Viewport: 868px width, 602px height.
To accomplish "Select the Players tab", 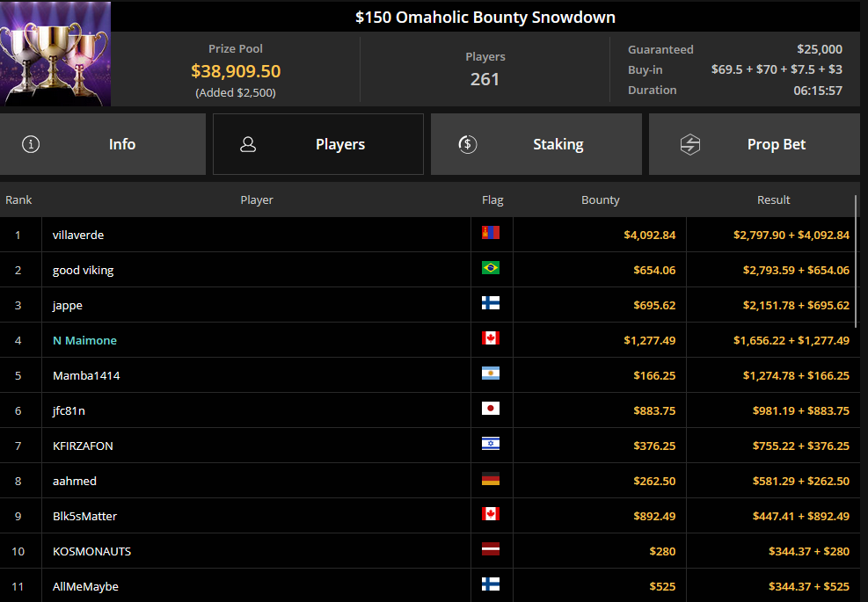I will pos(318,144).
